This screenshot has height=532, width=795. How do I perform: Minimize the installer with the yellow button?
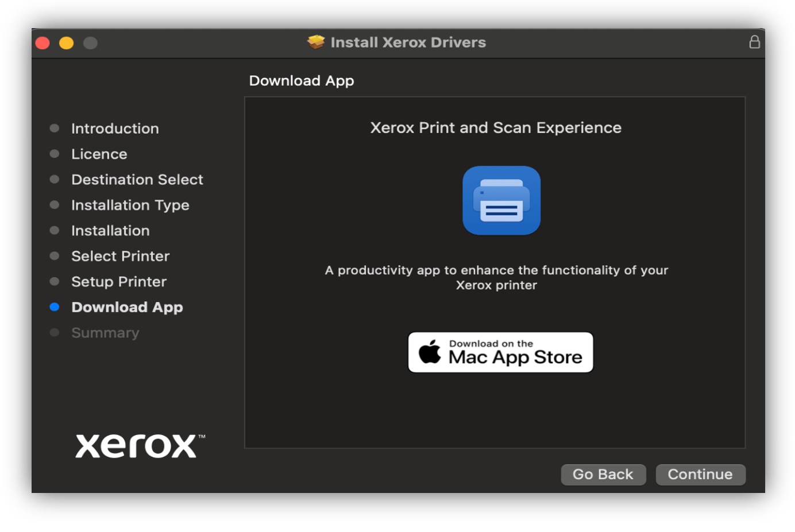coord(67,43)
